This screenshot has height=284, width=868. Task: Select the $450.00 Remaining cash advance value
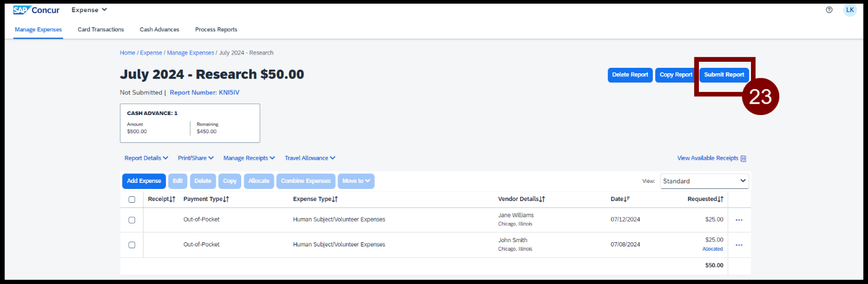[207, 131]
